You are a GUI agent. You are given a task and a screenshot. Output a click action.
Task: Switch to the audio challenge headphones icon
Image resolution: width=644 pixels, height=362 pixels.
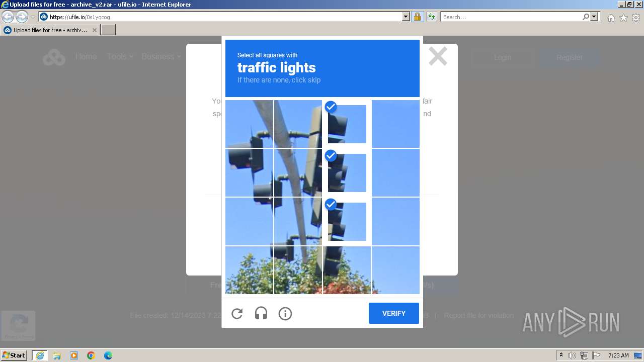[x=261, y=314]
